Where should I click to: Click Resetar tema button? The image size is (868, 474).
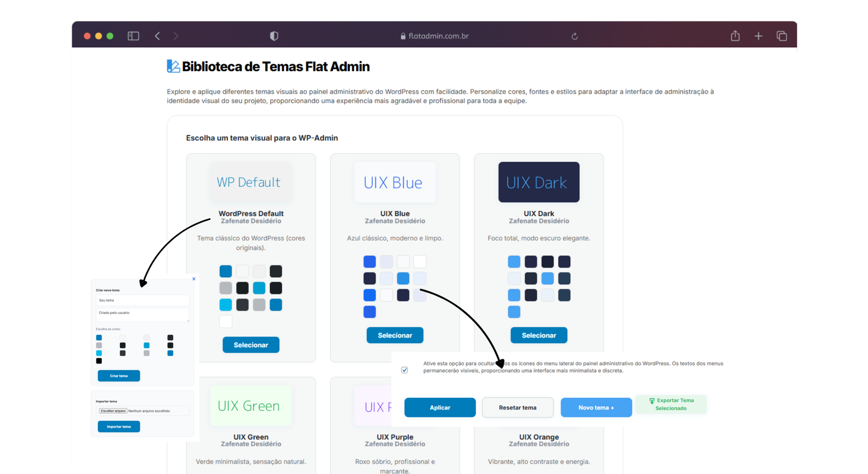coord(518,408)
